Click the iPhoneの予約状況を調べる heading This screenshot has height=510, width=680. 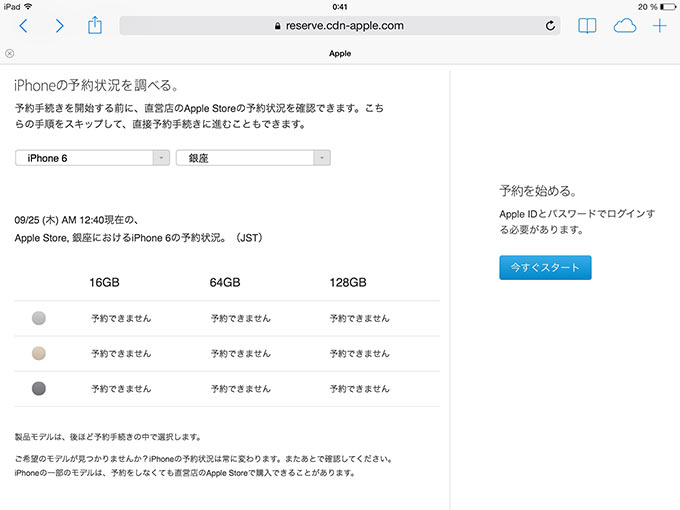pos(96,85)
